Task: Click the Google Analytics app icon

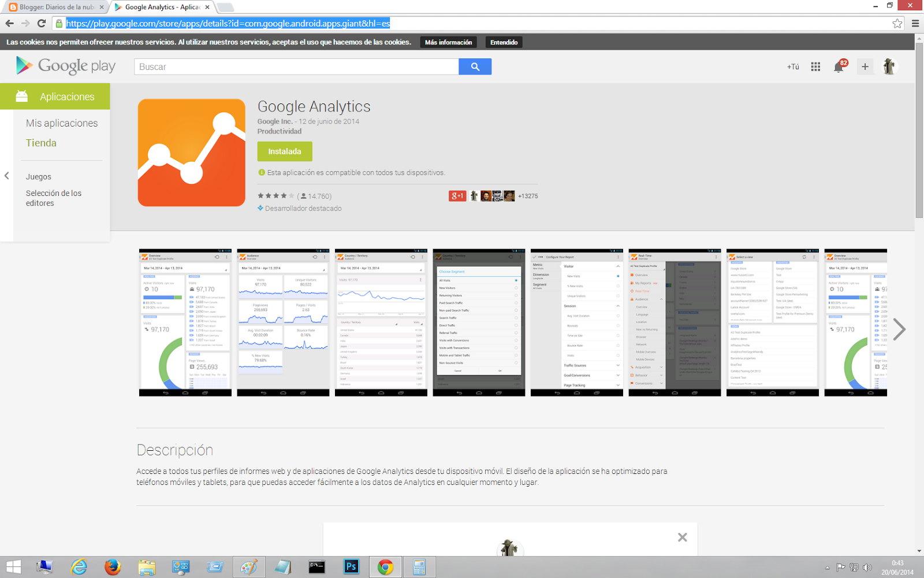Action: pos(192,153)
